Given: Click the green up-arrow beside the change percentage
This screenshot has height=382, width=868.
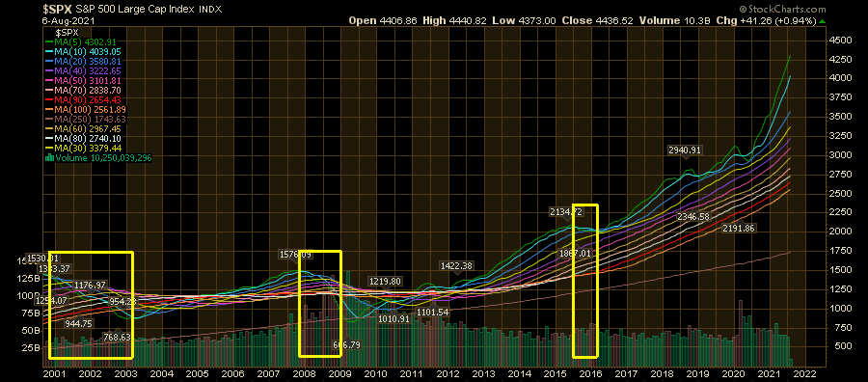Looking at the screenshot, I should 822,21.
